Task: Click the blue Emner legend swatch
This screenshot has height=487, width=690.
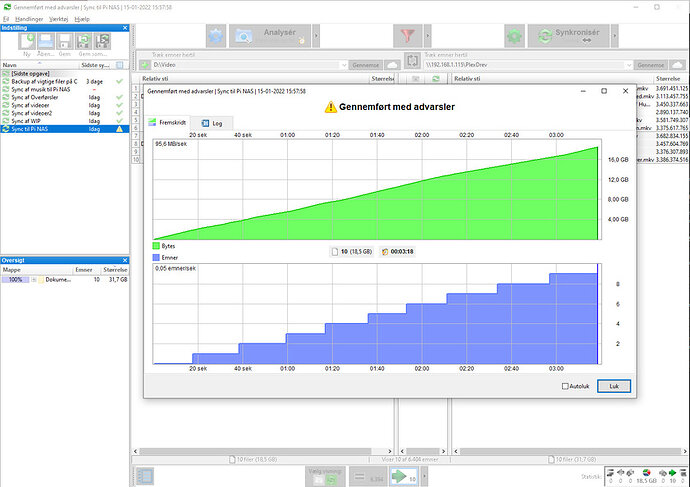Action: (156, 257)
